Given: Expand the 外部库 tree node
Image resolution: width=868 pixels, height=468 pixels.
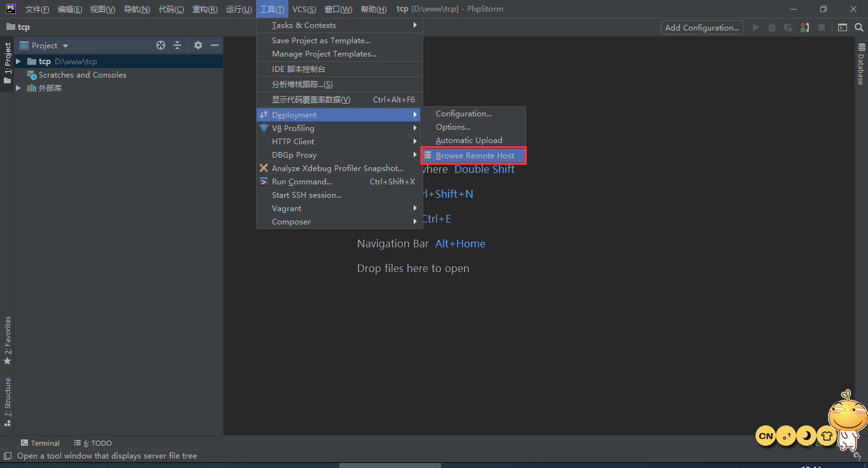Looking at the screenshot, I should 18,88.
